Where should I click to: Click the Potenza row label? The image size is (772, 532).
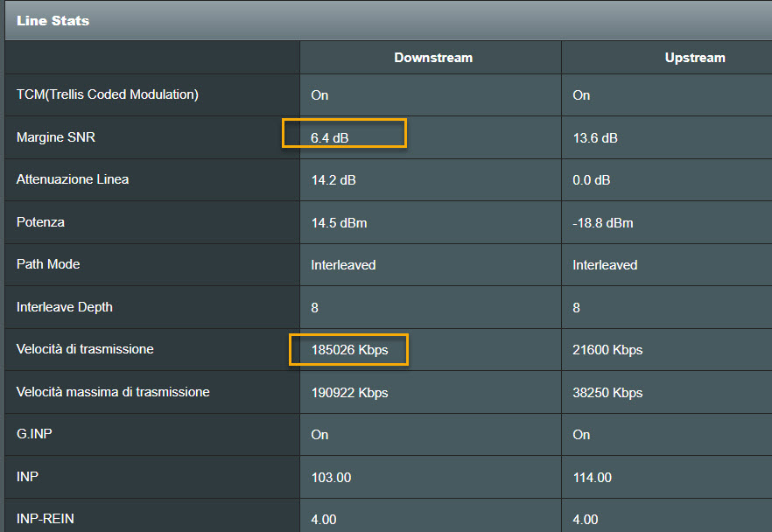click(40, 222)
